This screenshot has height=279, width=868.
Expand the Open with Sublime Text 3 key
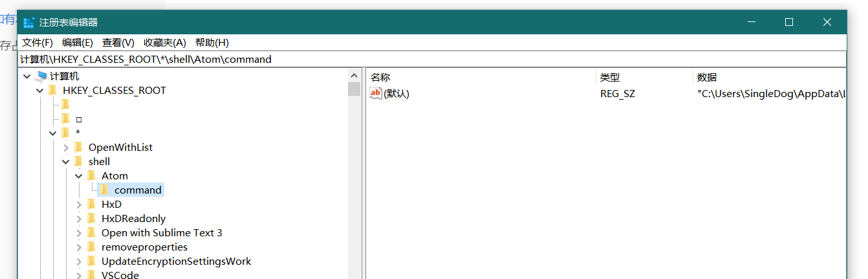point(79,233)
